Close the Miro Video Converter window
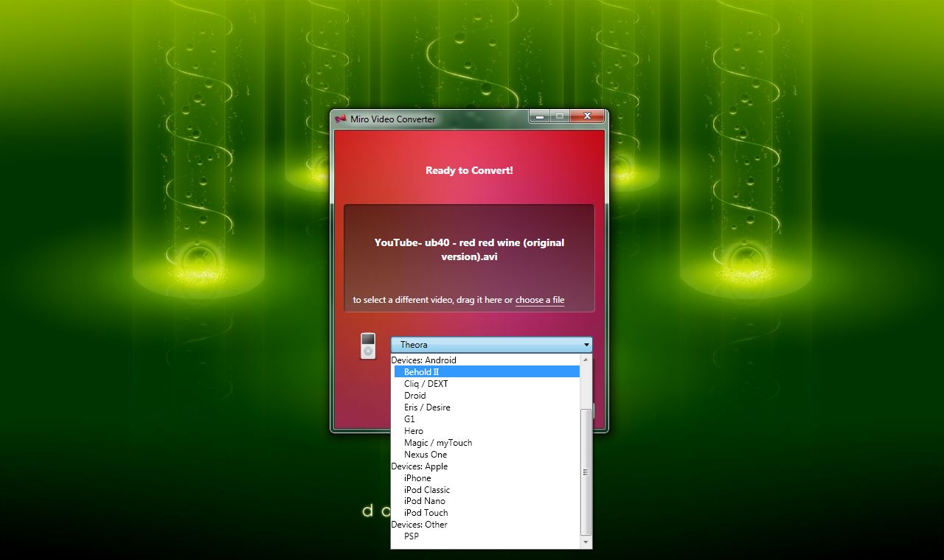This screenshot has height=560, width=944. coord(588,116)
